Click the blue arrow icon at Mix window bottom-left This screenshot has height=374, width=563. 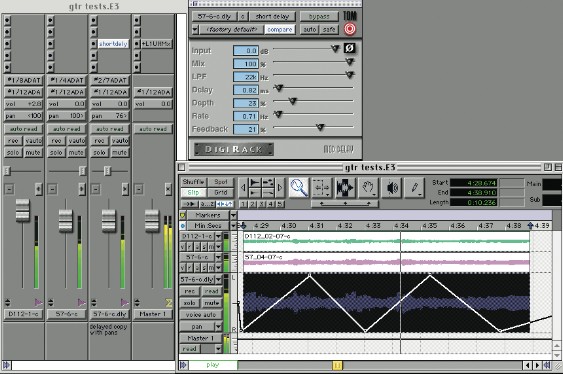point(6,365)
